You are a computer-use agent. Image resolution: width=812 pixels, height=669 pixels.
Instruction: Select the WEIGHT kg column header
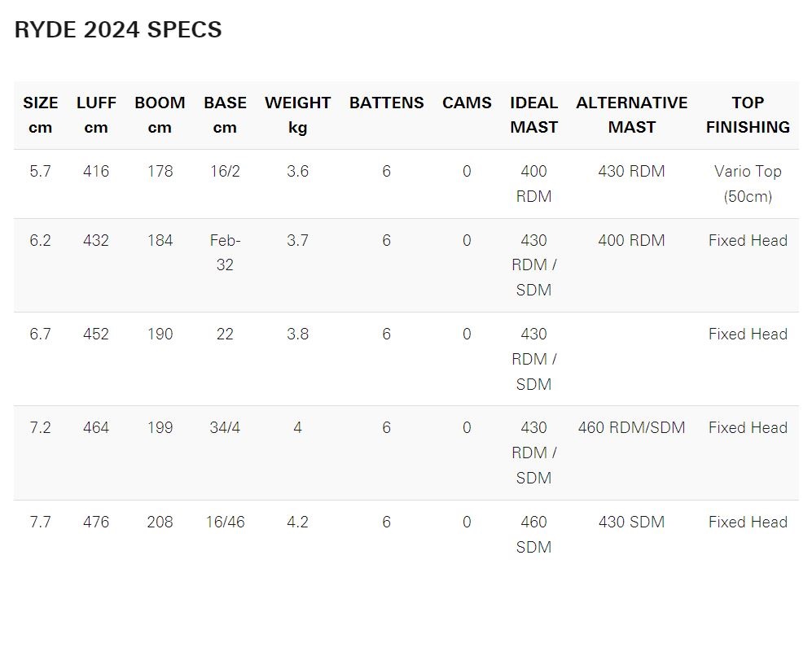point(298,115)
